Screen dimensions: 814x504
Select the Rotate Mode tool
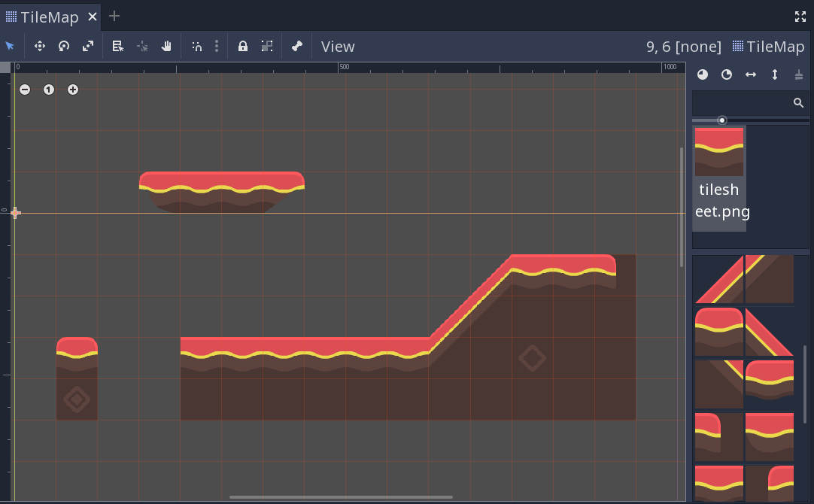[64, 46]
